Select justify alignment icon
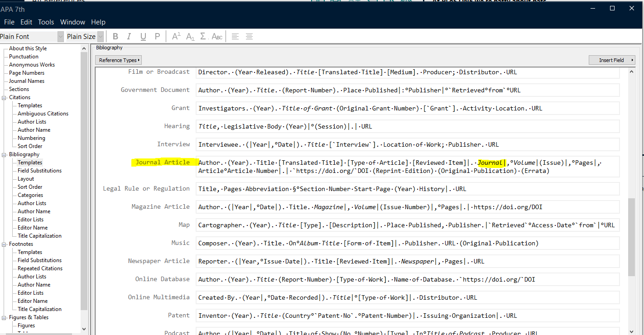Screen dimensions: 644x335 tap(249, 37)
